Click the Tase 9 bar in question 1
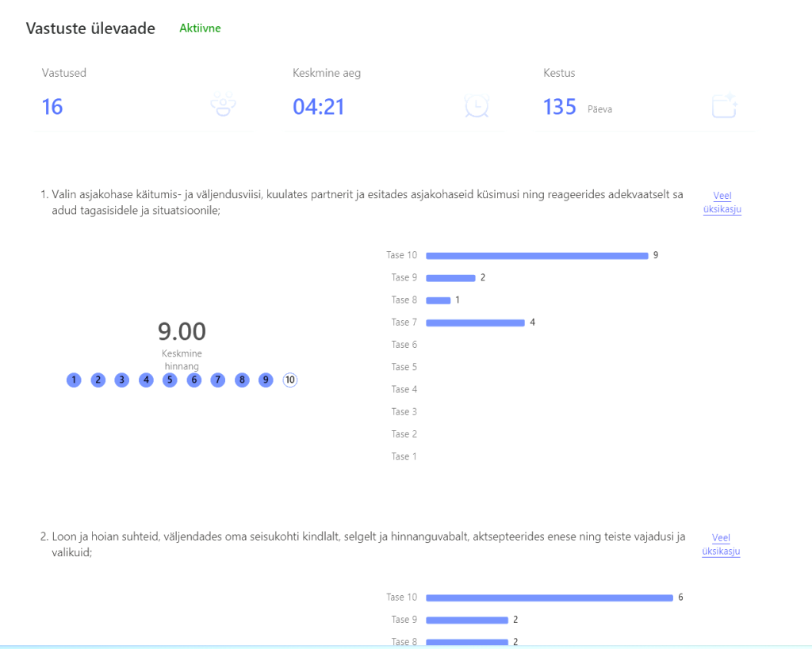 click(x=450, y=278)
